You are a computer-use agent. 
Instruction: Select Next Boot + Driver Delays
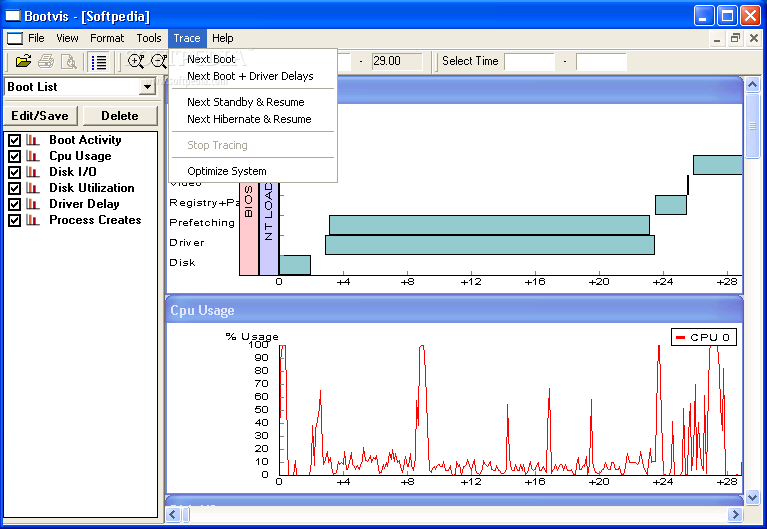[x=253, y=76]
